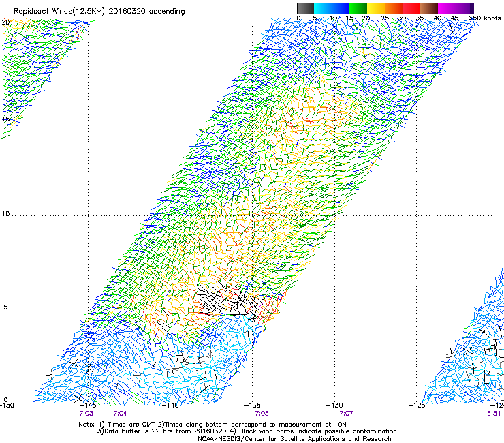Click the latitude axis label '15'
The width and height of the screenshot is (504, 443).
pyautogui.click(x=5, y=119)
